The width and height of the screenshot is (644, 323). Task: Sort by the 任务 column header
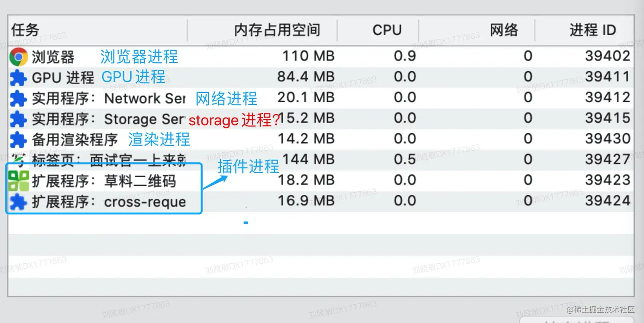[26, 30]
